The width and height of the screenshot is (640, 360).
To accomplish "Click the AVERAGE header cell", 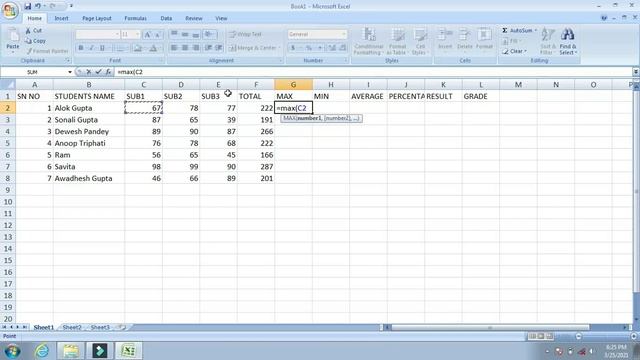I will click(x=368, y=96).
